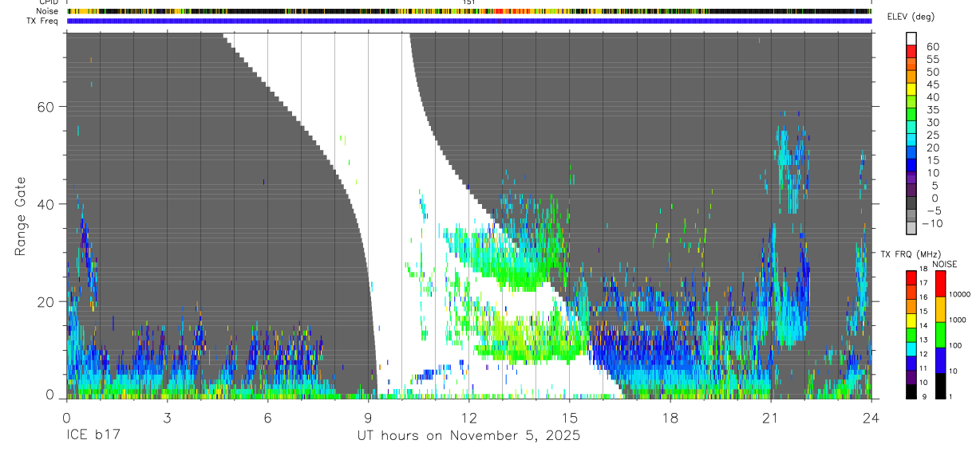Click ELEV scale label '35'

(x=932, y=110)
